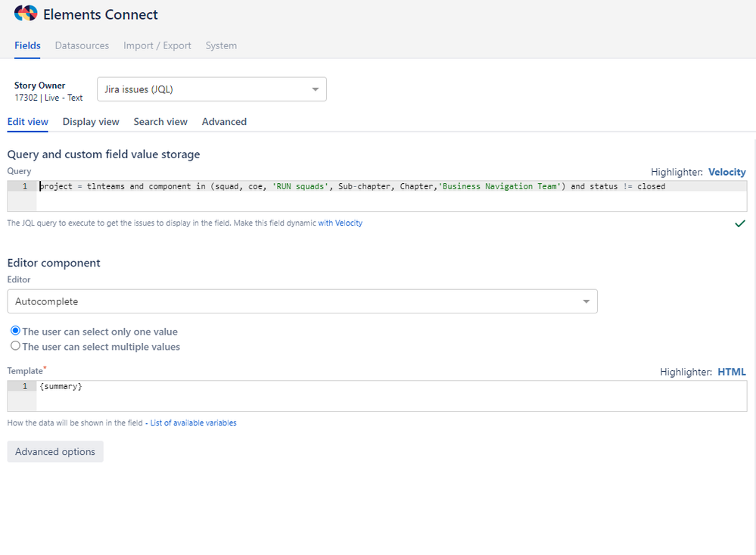This screenshot has width=756, height=555.
Task: Go to the Advanced tab
Action: coord(224,122)
